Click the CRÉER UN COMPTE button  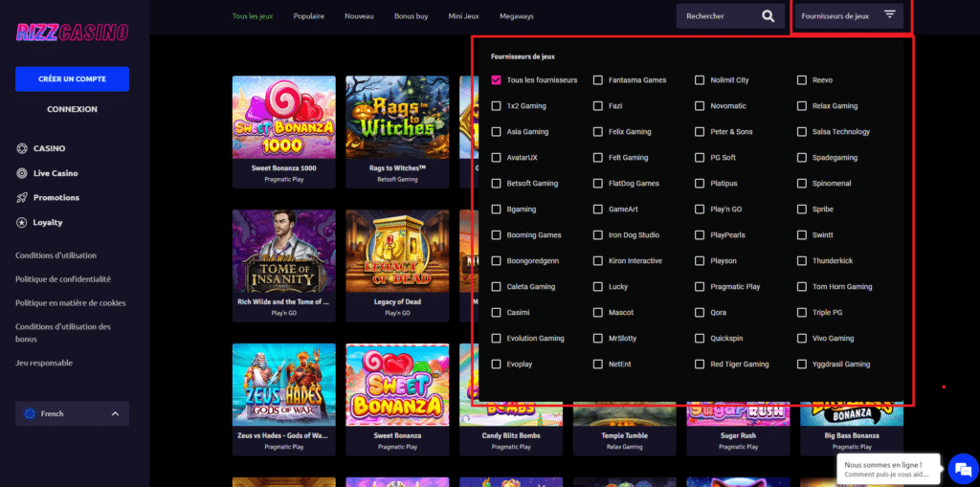[72, 79]
